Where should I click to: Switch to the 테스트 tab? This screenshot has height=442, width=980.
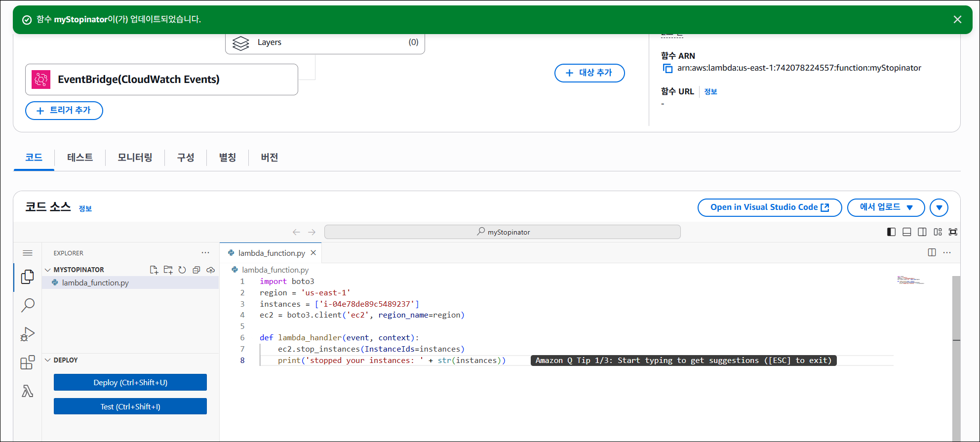click(80, 158)
